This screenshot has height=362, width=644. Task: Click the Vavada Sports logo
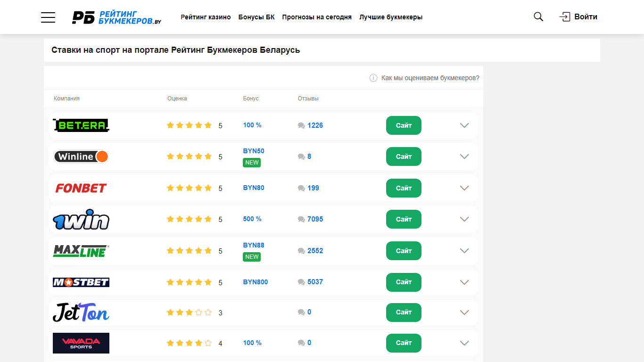(81, 343)
